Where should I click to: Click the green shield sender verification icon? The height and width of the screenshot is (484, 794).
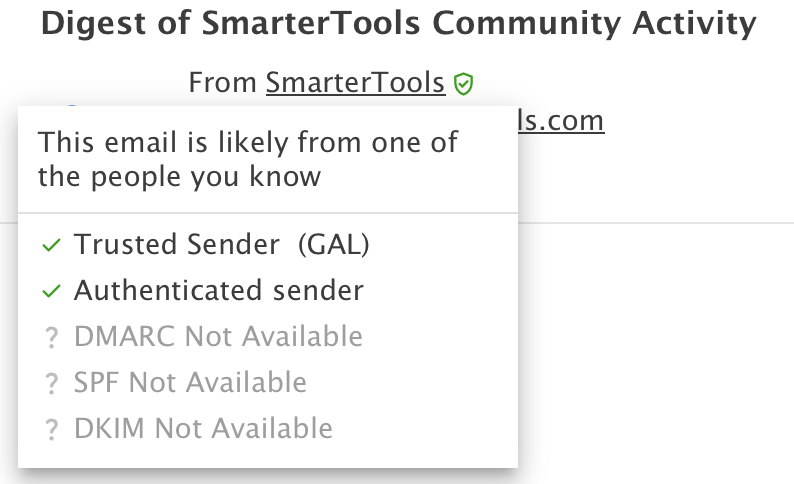pyautogui.click(x=462, y=84)
